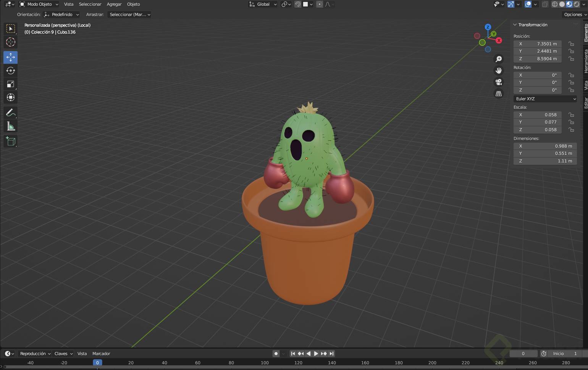Switch to the Herramienta sidebar tab
Viewport: 588px width, 370px height.
click(584, 61)
